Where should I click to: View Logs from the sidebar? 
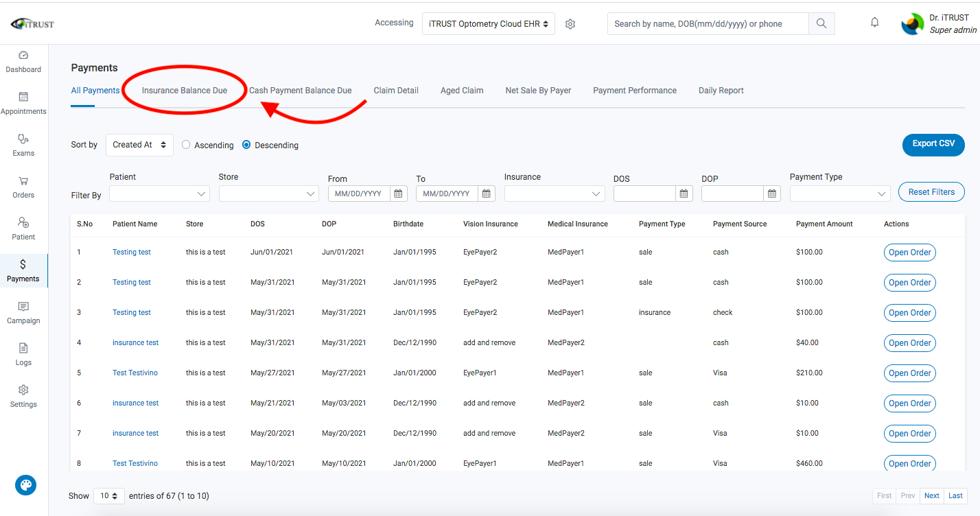coord(23,355)
